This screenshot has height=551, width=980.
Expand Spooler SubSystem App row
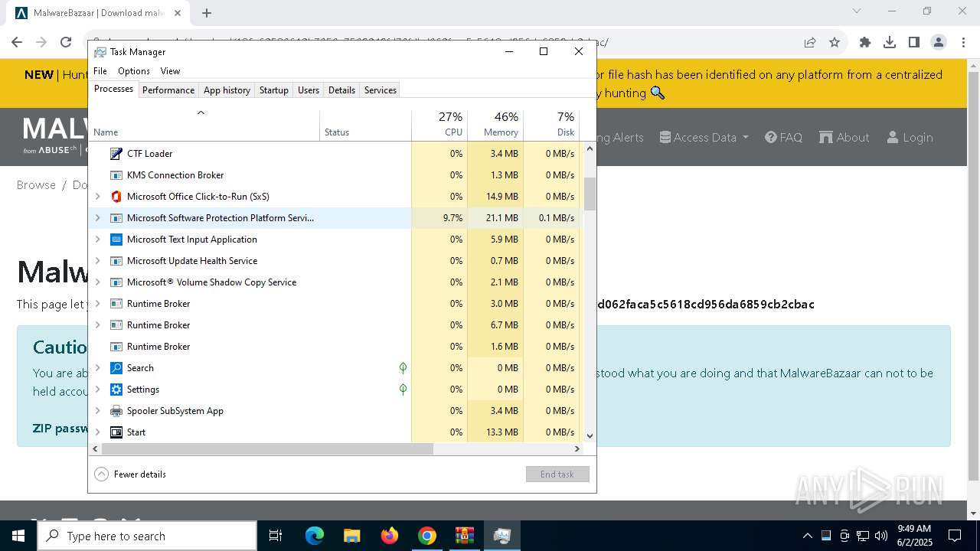(x=97, y=411)
